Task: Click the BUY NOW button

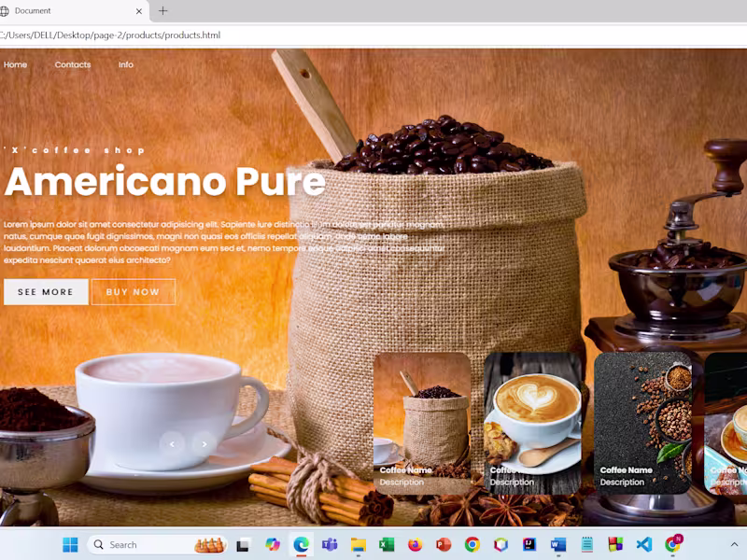Action: click(134, 292)
